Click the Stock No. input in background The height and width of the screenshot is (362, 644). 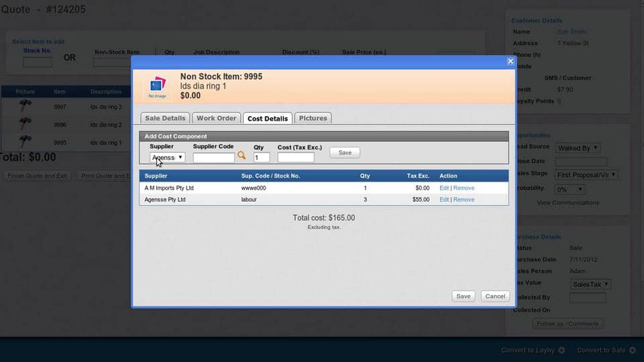(x=38, y=62)
